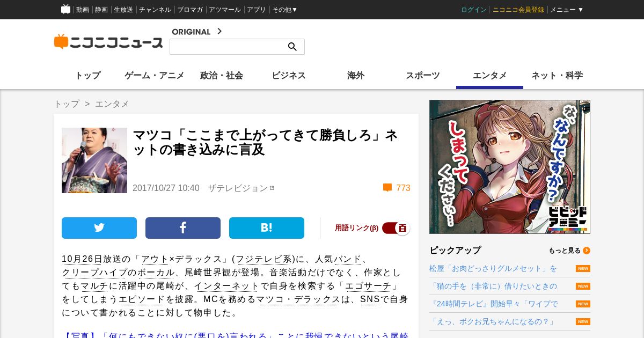This screenshot has width=644, height=338.
Task: Expand the その他▼ dropdown
Action: 284,10
